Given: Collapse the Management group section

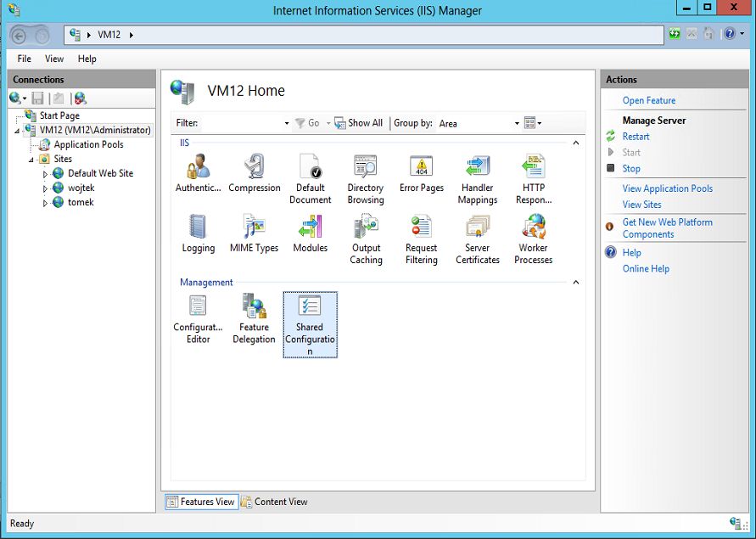Looking at the screenshot, I should pyautogui.click(x=575, y=283).
